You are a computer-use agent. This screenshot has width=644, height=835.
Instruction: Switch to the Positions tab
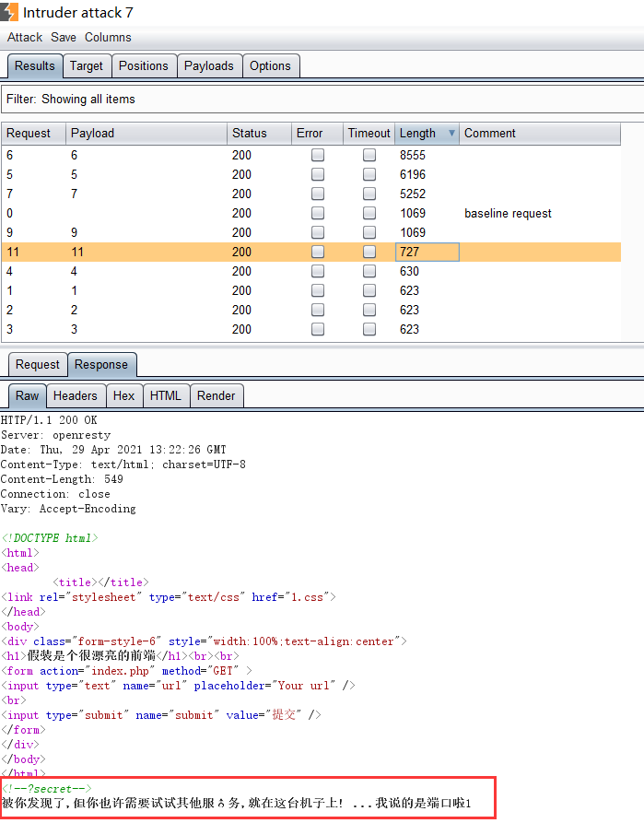tap(143, 66)
